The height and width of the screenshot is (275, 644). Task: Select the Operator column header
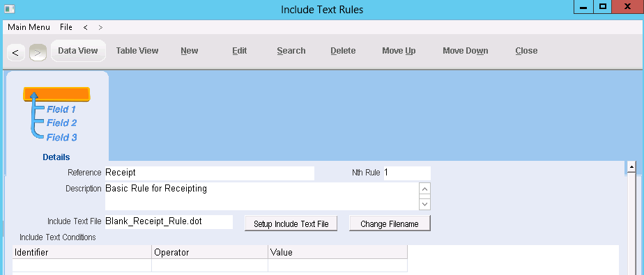(210, 253)
